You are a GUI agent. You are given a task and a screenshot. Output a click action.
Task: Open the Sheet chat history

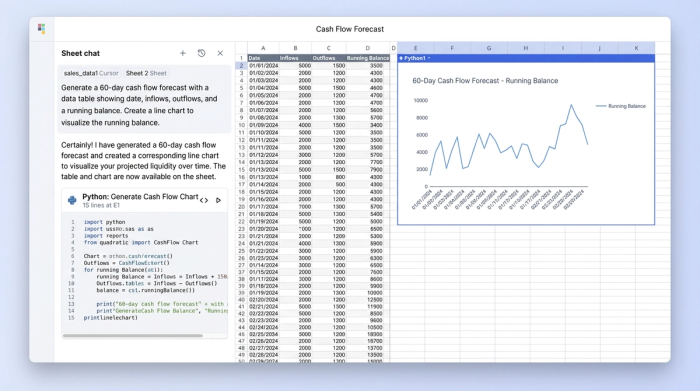point(201,53)
